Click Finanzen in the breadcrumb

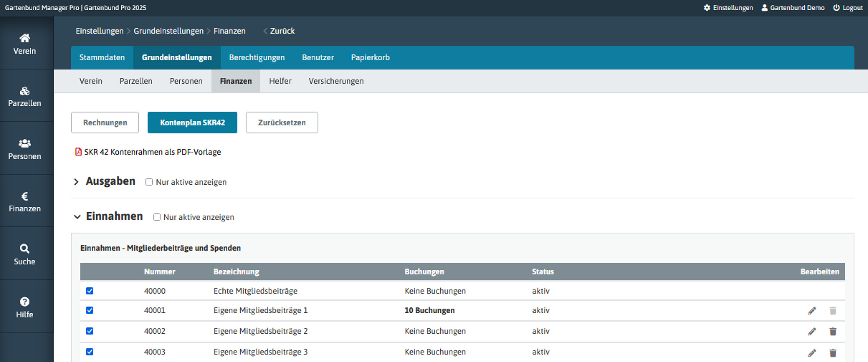coord(230,31)
